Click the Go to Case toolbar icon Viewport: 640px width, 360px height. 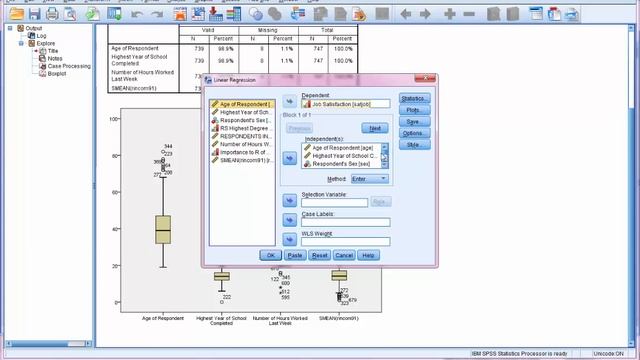tap(198, 14)
